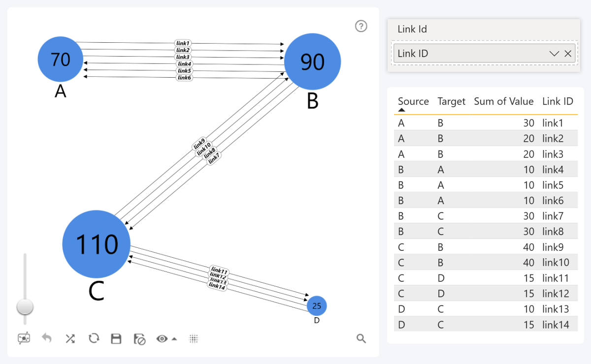This screenshot has width=591, height=364.
Task: Click the shuffle layout icon
Action: [70, 338]
